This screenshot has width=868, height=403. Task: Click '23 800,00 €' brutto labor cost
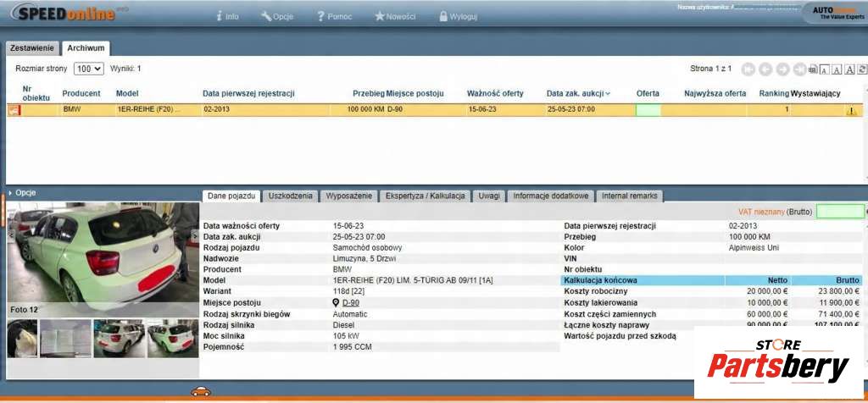[837, 291]
